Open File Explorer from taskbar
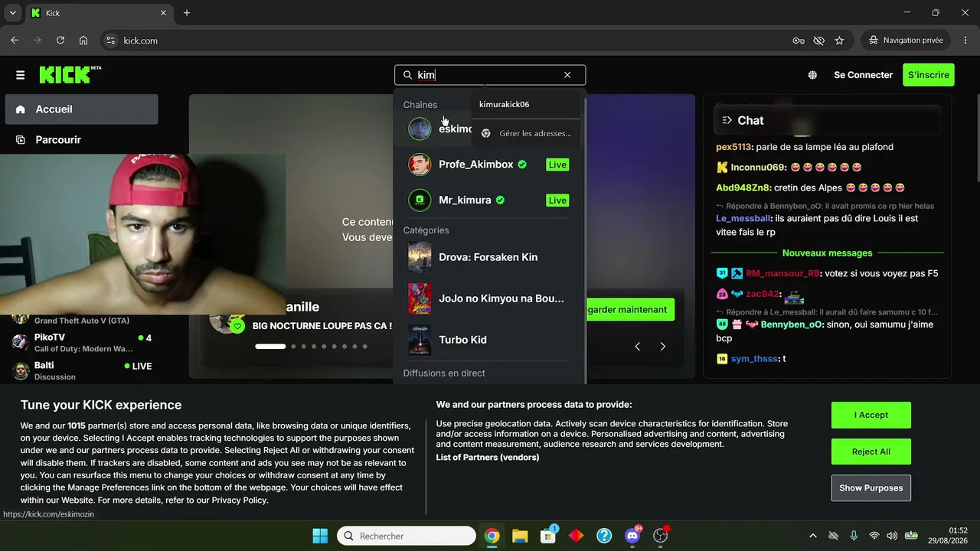980x551 pixels. (520, 536)
